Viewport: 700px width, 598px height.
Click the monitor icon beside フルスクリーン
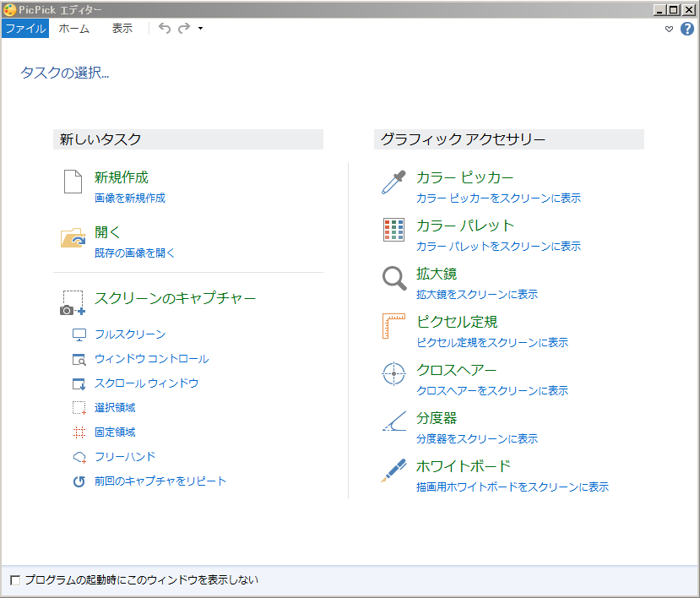pyautogui.click(x=79, y=334)
